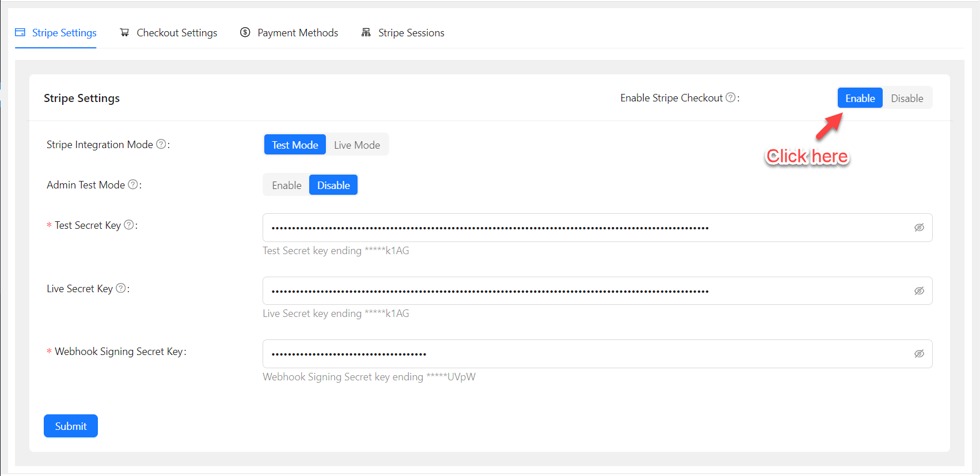Screen dimensions: 980x476
Task: Show the Live Secret Key value
Action: coord(919,291)
